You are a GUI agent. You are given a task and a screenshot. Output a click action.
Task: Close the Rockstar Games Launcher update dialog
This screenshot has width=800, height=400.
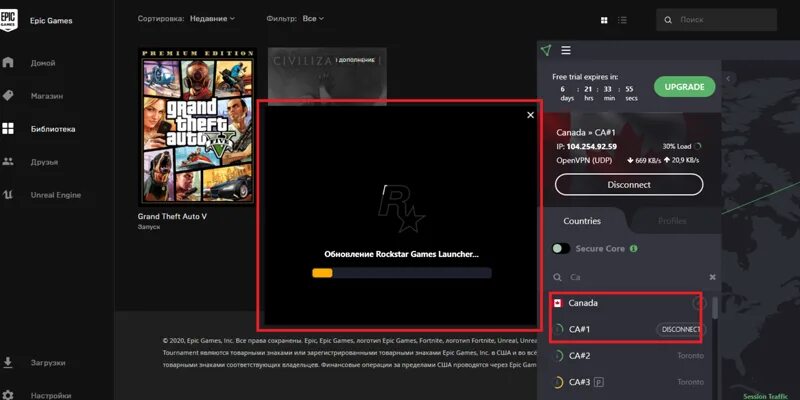point(530,115)
